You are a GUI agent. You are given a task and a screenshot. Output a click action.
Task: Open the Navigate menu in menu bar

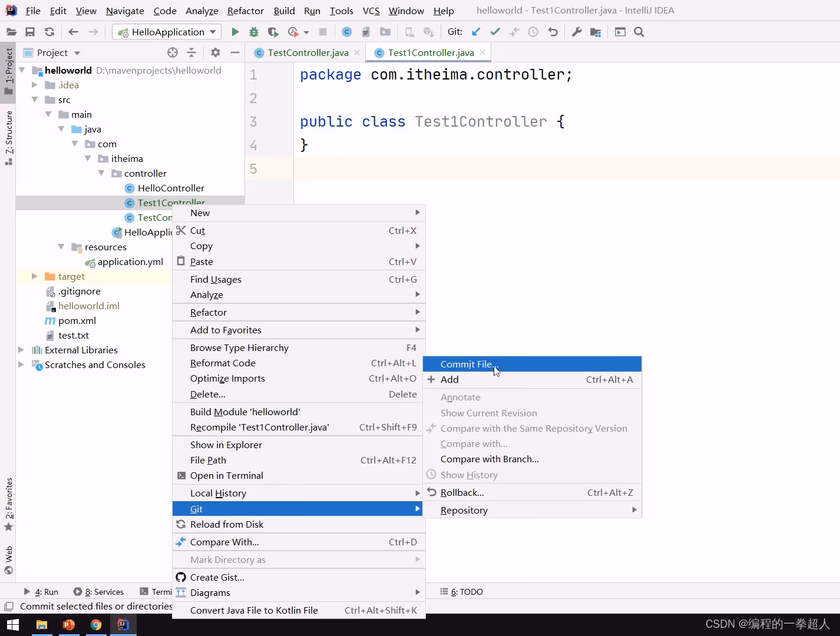click(x=125, y=11)
